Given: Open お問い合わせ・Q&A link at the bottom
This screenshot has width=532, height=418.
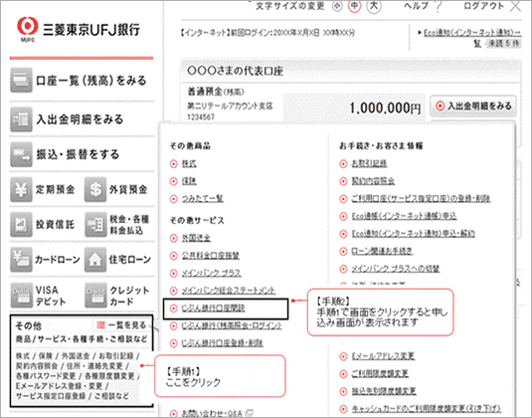Looking at the screenshot, I should [212, 413].
